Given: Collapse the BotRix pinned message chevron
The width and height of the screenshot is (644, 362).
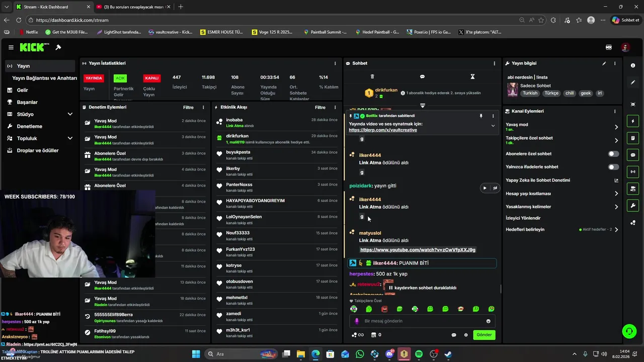Looking at the screenshot, I should pos(493,126).
